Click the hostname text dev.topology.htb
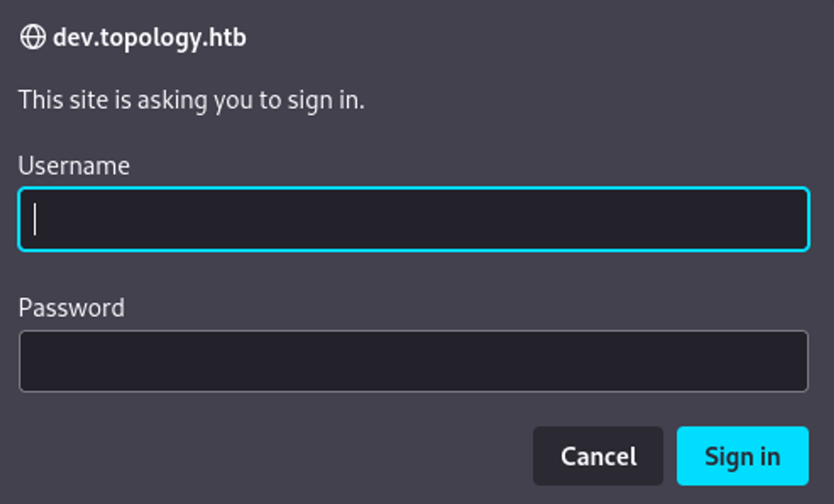 [149, 38]
